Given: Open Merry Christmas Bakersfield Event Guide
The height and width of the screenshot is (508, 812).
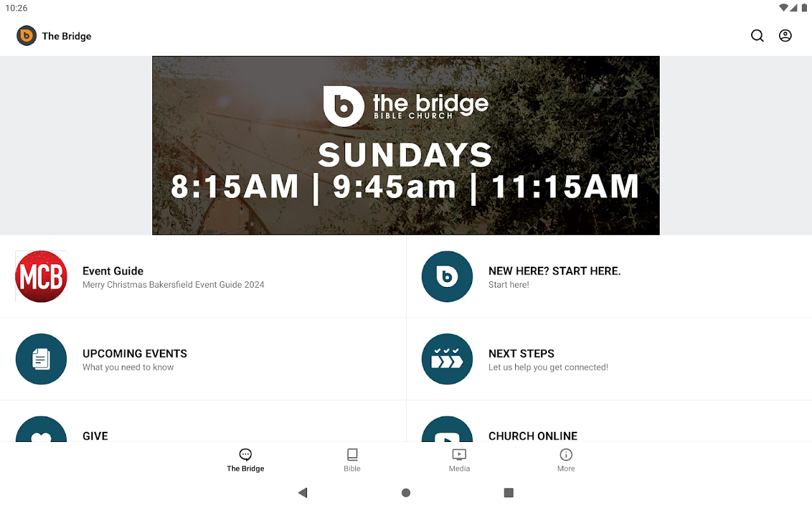Looking at the screenshot, I should pyautogui.click(x=173, y=277).
